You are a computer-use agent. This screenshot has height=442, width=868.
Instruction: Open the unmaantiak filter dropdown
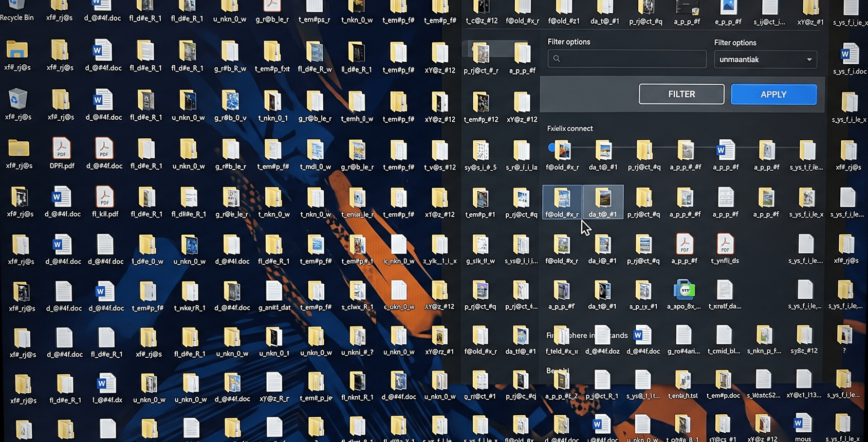(x=765, y=60)
